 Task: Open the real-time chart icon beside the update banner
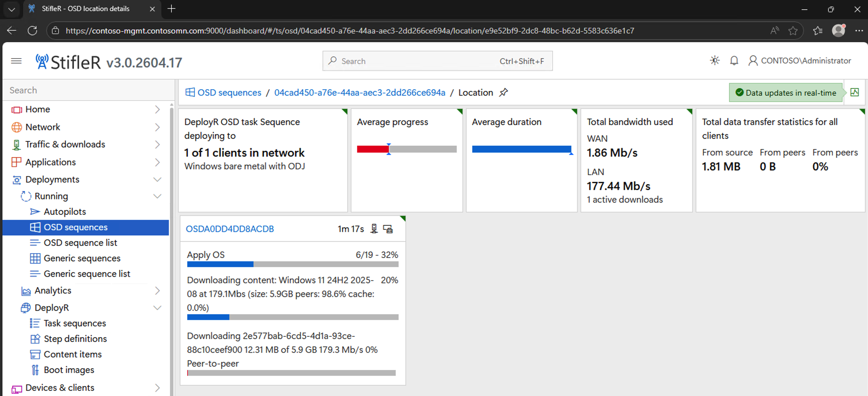(855, 92)
